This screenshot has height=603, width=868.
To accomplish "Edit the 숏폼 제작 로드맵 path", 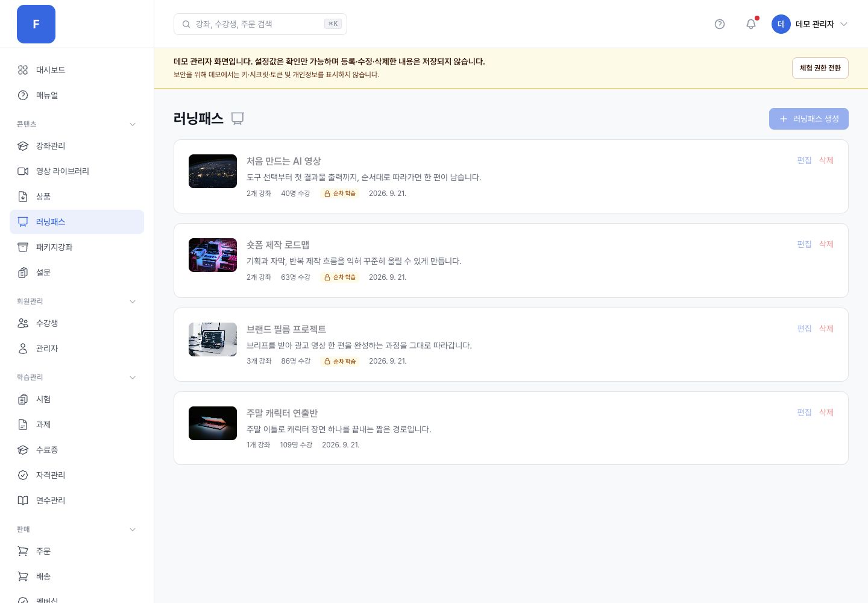I will click(804, 244).
